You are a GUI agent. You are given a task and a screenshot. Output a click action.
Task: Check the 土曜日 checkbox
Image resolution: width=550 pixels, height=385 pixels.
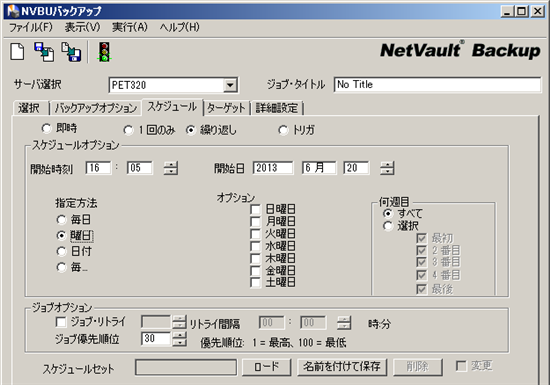click(x=255, y=282)
